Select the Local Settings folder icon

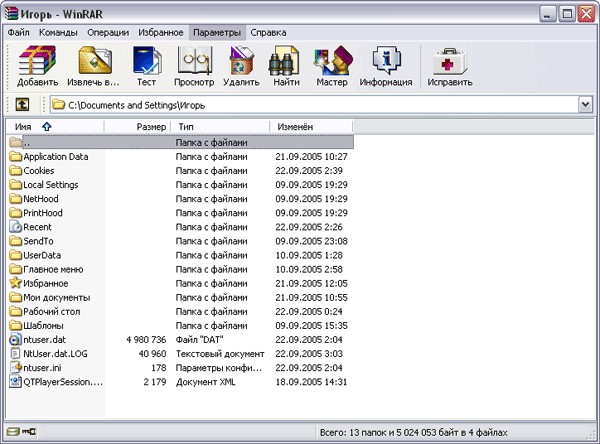pos(16,184)
